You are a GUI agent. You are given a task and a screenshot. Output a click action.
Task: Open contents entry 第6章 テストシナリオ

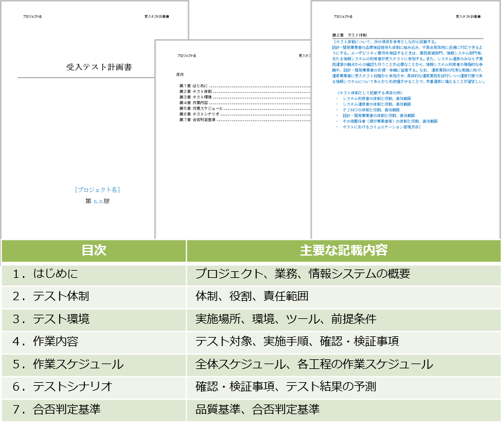245,114
